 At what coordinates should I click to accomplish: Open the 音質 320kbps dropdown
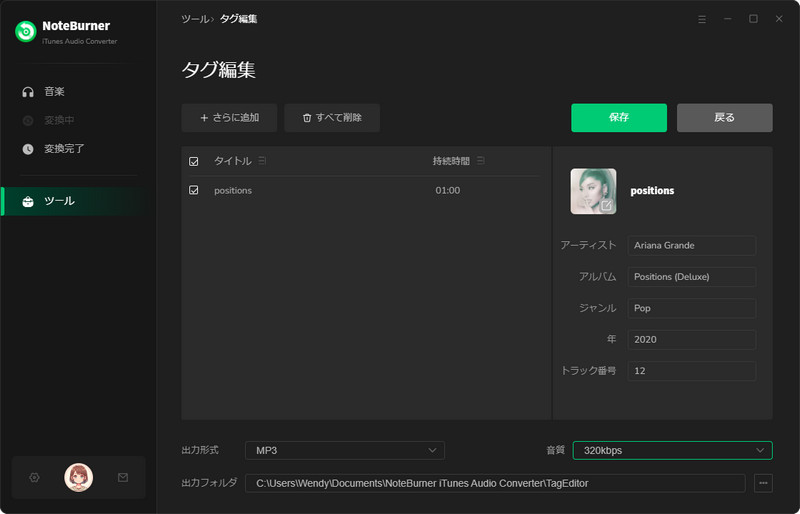click(x=672, y=451)
